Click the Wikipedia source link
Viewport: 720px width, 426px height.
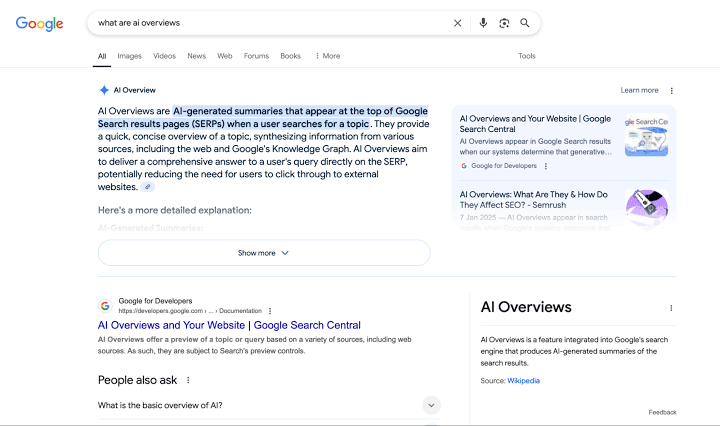523,381
